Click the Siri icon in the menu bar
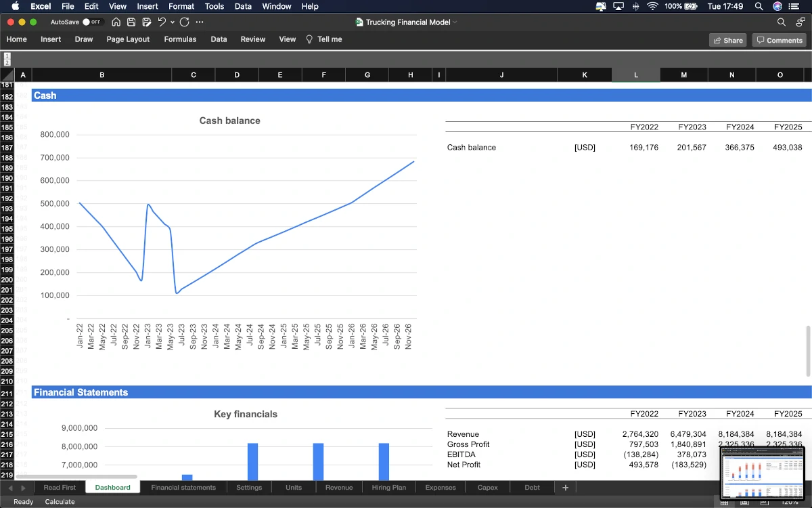 point(777,6)
